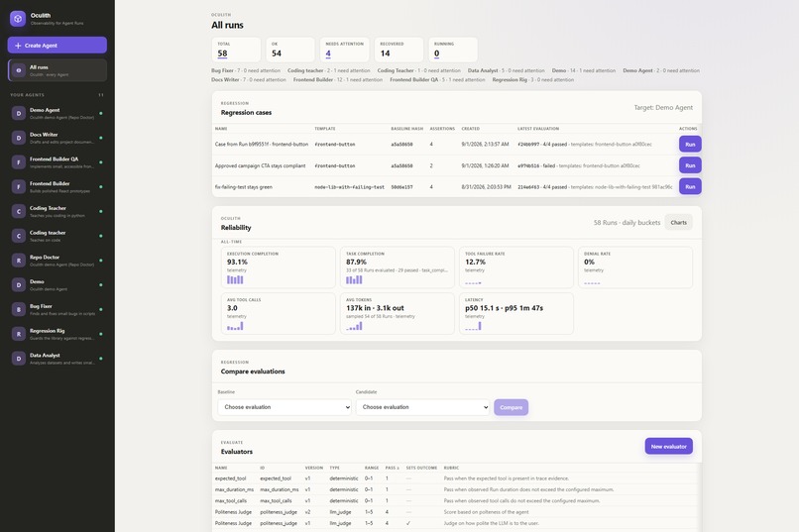Click the New evaluator button
Viewport: 799px width, 532px height.
[668, 447]
